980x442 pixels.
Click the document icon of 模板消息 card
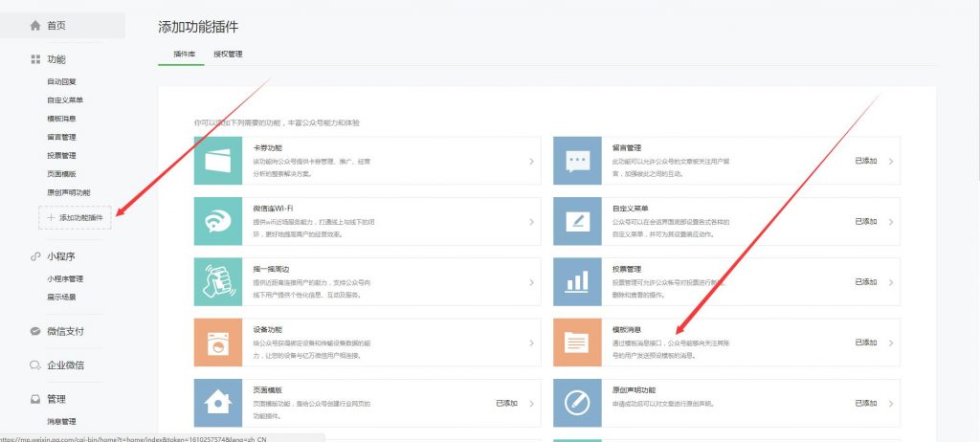click(577, 343)
